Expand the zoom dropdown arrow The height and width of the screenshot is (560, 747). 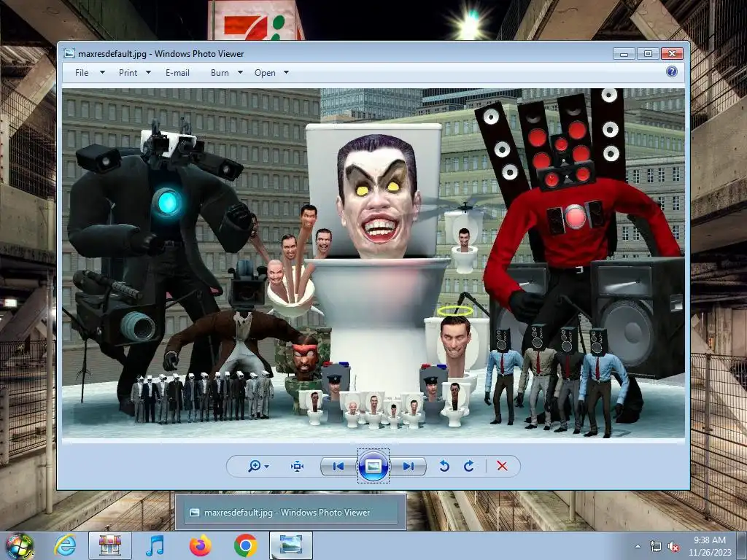(x=267, y=466)
